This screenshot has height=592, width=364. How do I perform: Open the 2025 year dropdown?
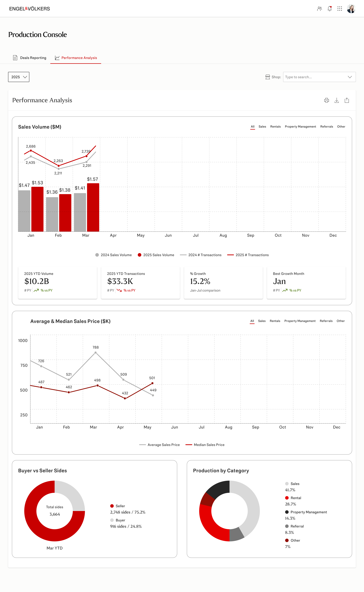pyautogui.click(x=19, y=77)
